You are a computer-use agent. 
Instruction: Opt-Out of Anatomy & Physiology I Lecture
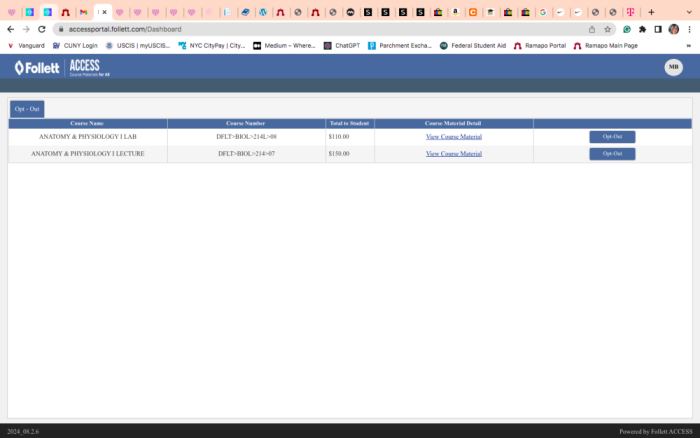click(x=612, y=154)
